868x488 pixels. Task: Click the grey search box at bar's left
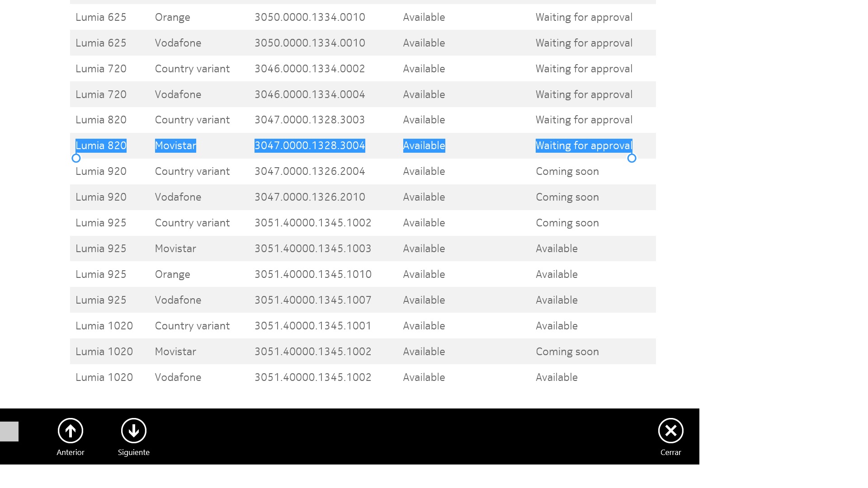pos(9,432)
